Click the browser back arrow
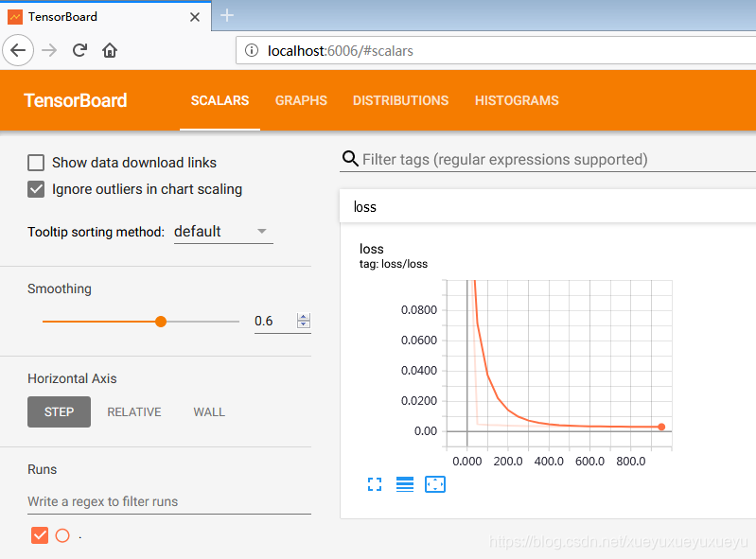Viewport: 756px width, 559px height. click(x=18, y=50)
